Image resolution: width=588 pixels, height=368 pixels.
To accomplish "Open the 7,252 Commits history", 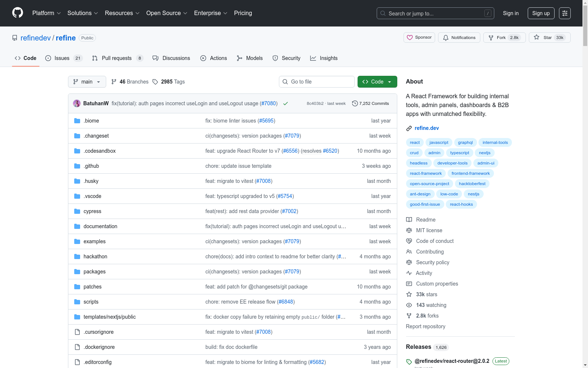I will (x=370, y=103).
